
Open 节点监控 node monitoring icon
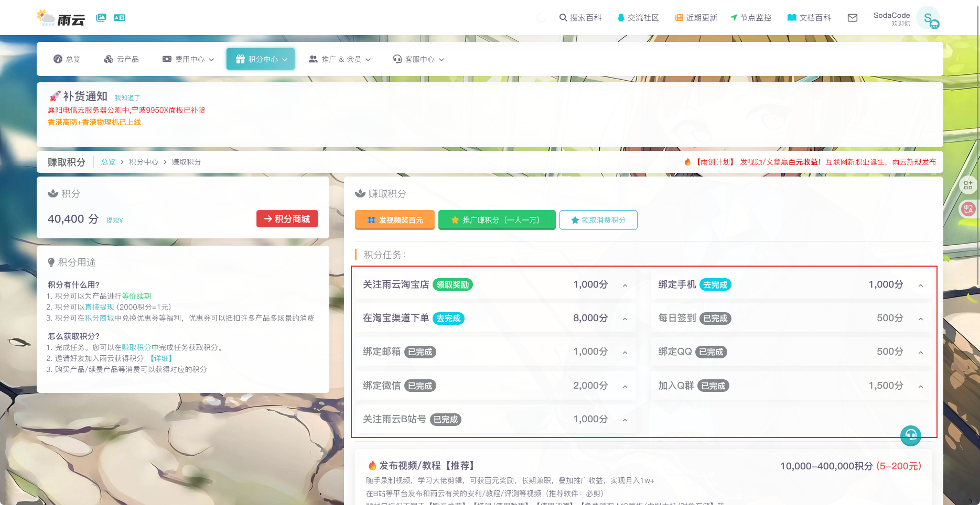[x=734, y=17]
